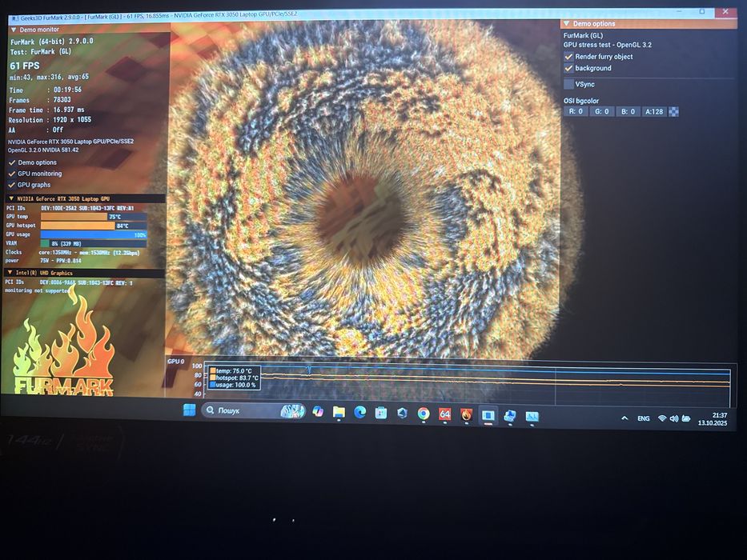Uncheck Render furry object

[568, 57]
